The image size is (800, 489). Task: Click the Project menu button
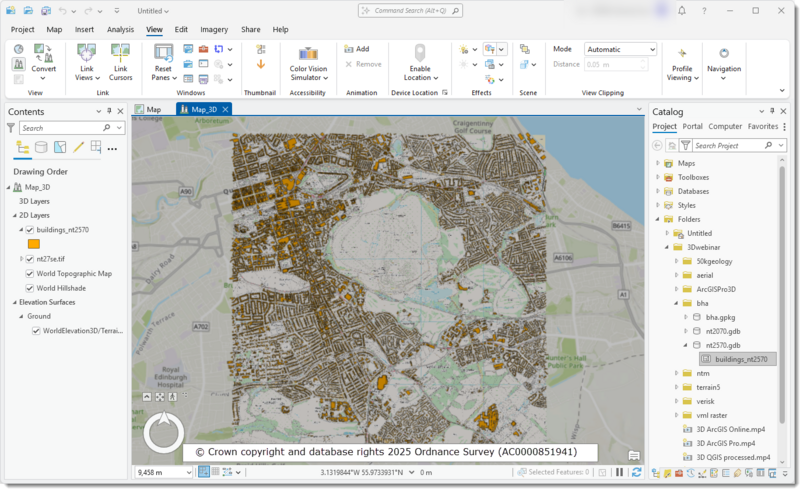[x=22, y=30]
